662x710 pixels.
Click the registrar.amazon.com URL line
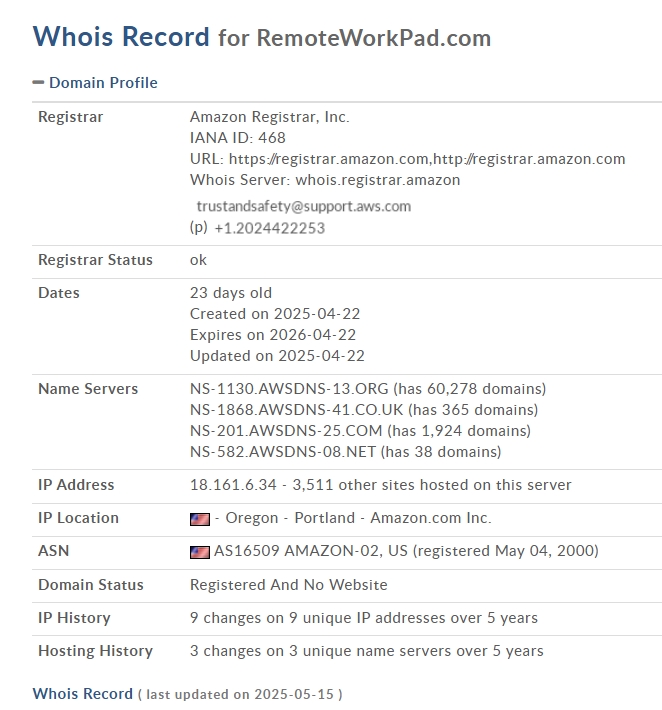[408, 159]
